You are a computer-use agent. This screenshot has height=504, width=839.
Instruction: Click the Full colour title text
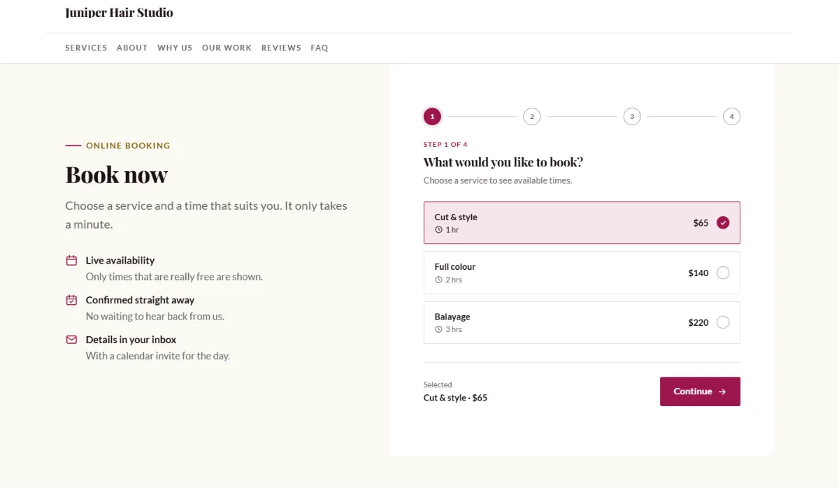(454, 267)
